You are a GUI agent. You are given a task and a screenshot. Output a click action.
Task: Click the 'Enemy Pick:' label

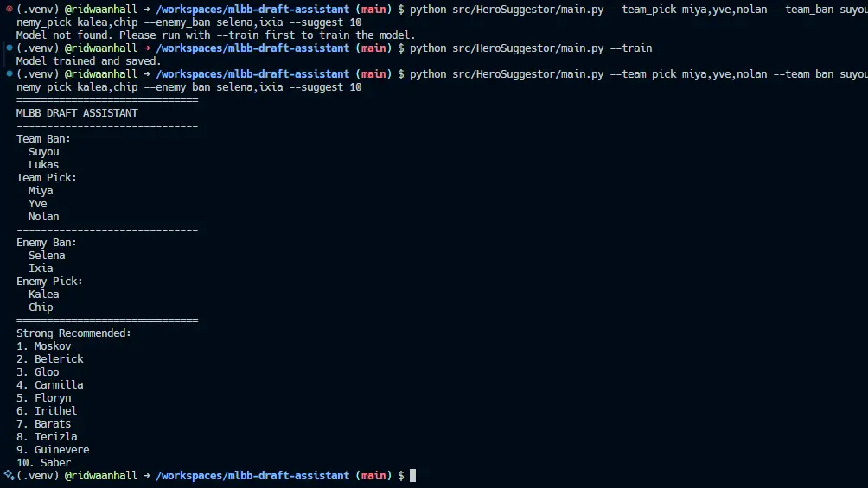[50, 281]
